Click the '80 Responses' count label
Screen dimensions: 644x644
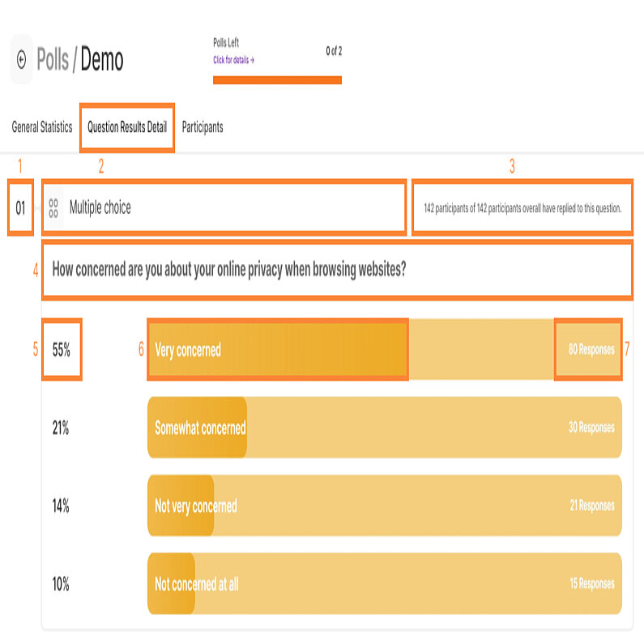pos(591,350)
